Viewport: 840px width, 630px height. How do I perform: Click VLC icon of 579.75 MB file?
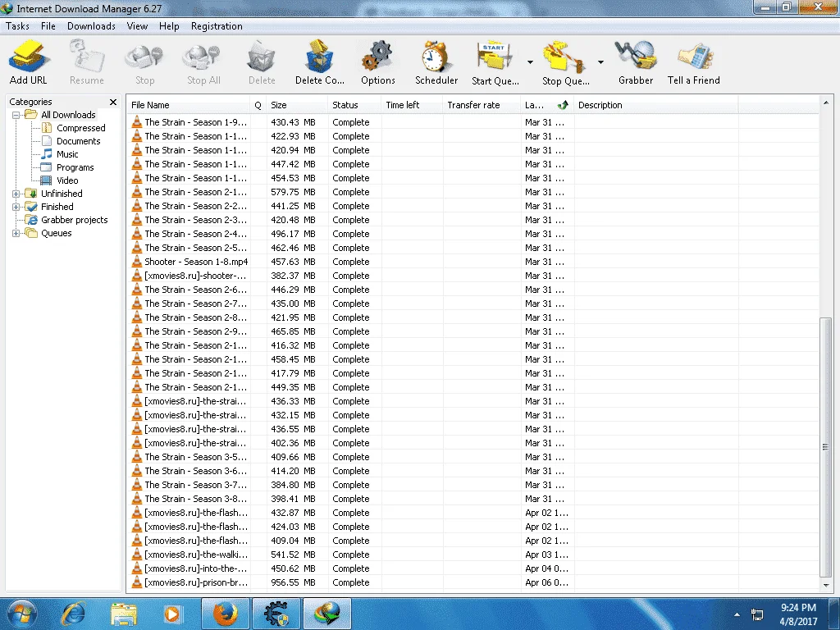coord(137,192)
